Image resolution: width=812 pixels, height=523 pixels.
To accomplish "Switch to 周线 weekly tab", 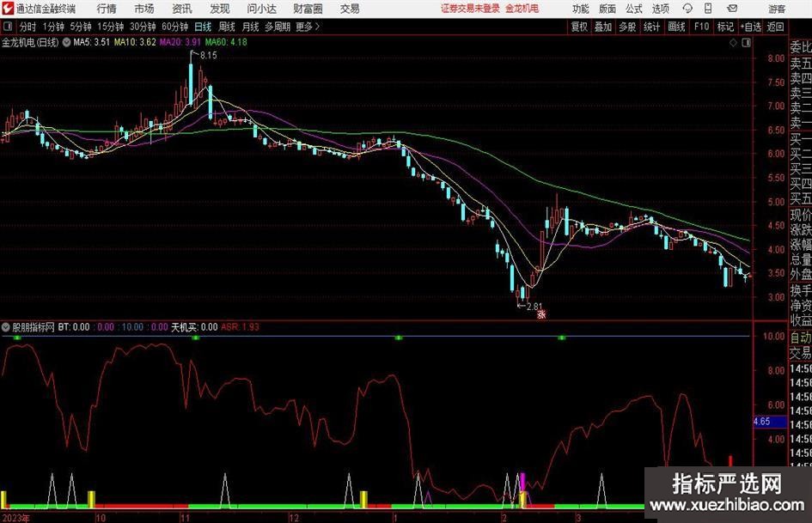I will point(227,27).
